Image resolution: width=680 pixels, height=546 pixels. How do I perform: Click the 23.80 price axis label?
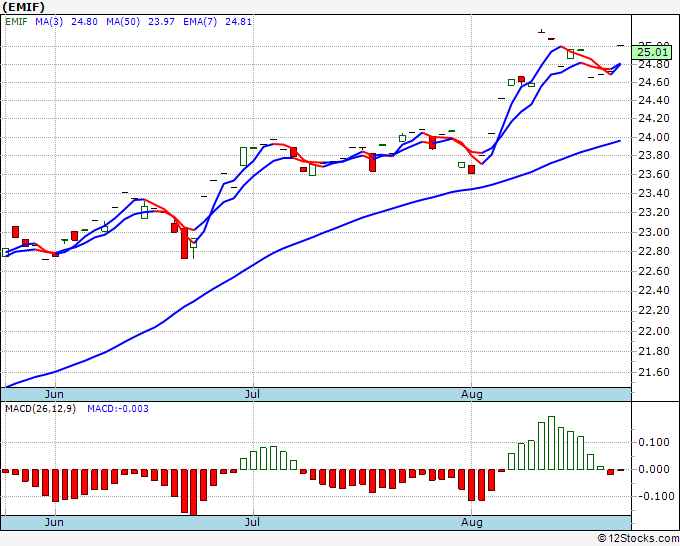click(x=654, y=156)
